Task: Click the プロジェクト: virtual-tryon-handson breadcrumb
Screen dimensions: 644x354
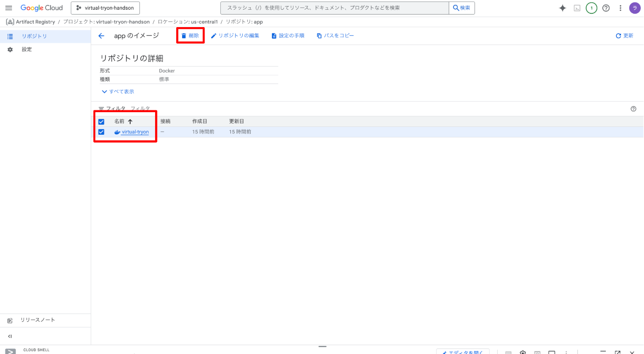Action: [x=106, y=22]
